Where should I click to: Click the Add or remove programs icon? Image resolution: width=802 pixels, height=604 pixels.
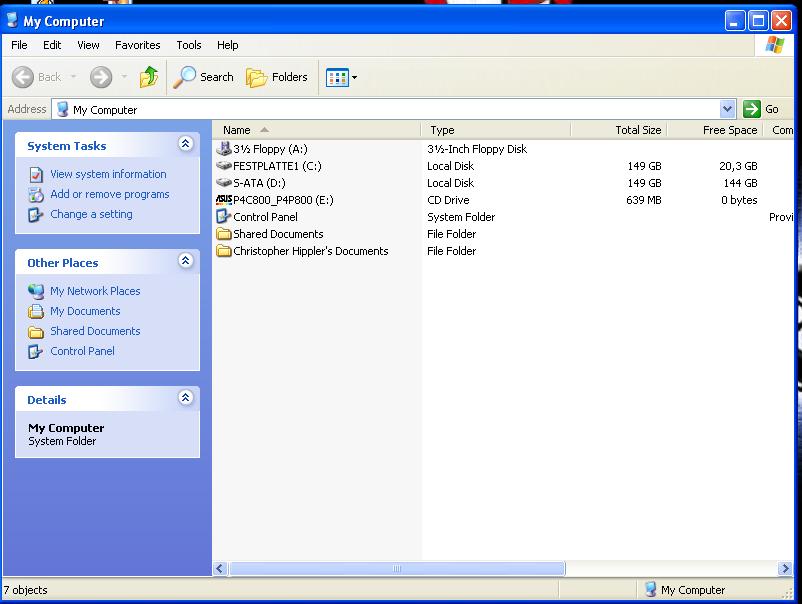36,195
